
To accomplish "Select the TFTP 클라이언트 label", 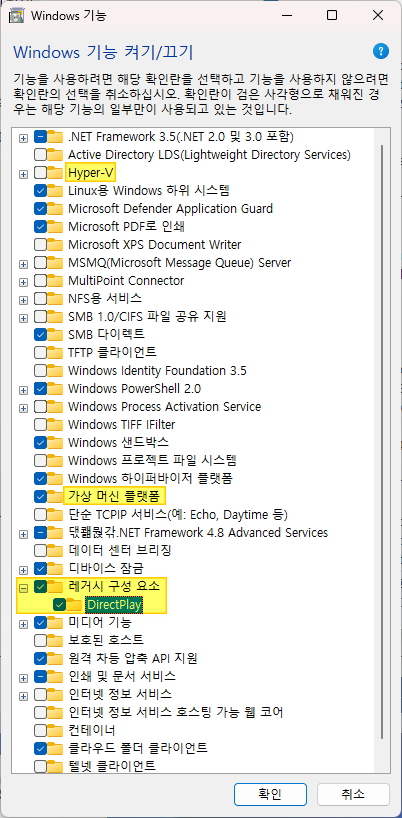I will pos(112,352).
